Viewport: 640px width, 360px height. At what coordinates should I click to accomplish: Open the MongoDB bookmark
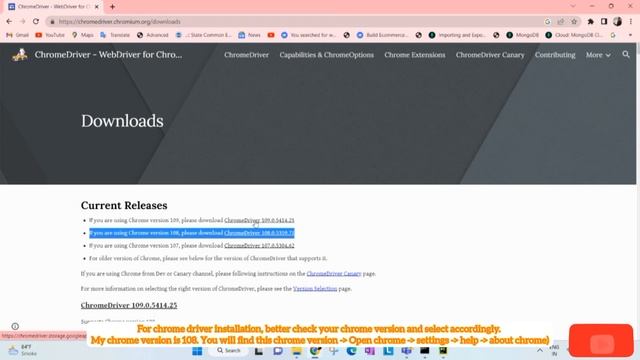click(x=523, y=35)
